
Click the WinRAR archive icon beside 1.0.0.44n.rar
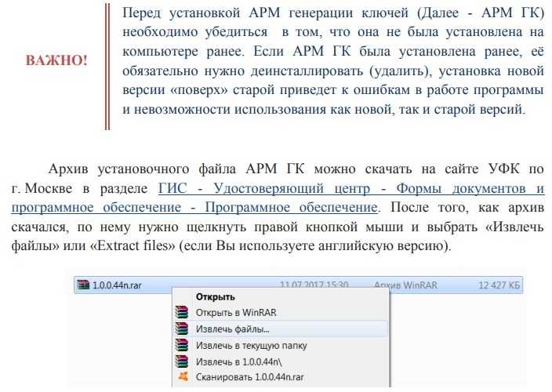tap(83, 285)
